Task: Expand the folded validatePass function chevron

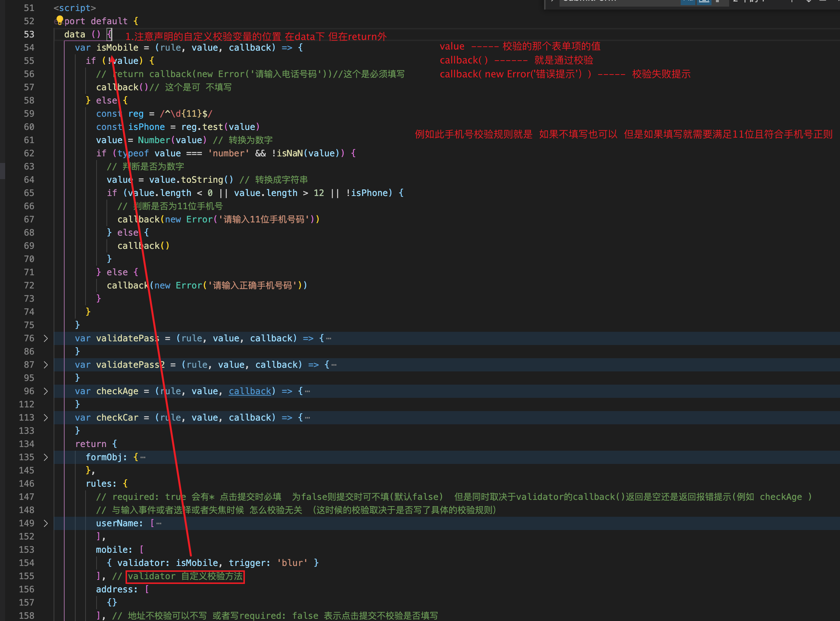Action: coord(46,338)
